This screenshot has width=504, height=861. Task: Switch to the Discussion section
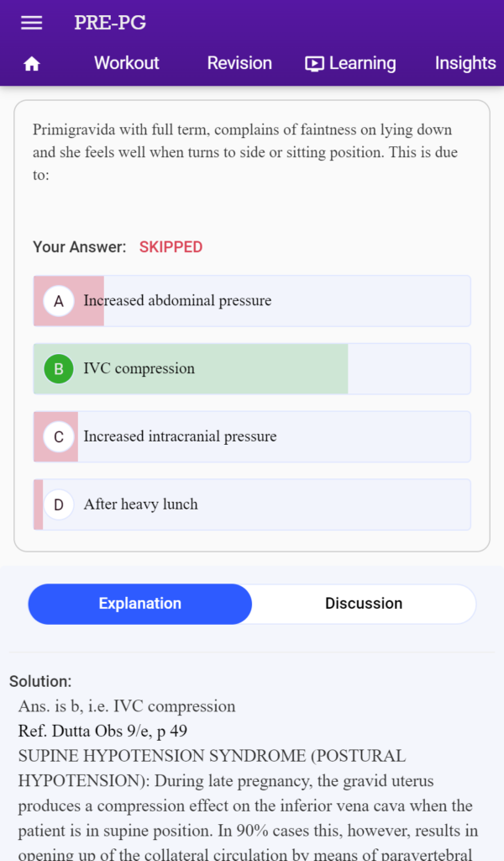[364, 604]
